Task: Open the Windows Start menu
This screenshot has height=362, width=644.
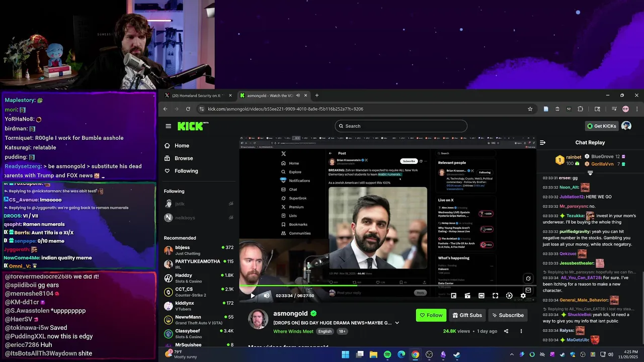Action: [x=346, y=354]
